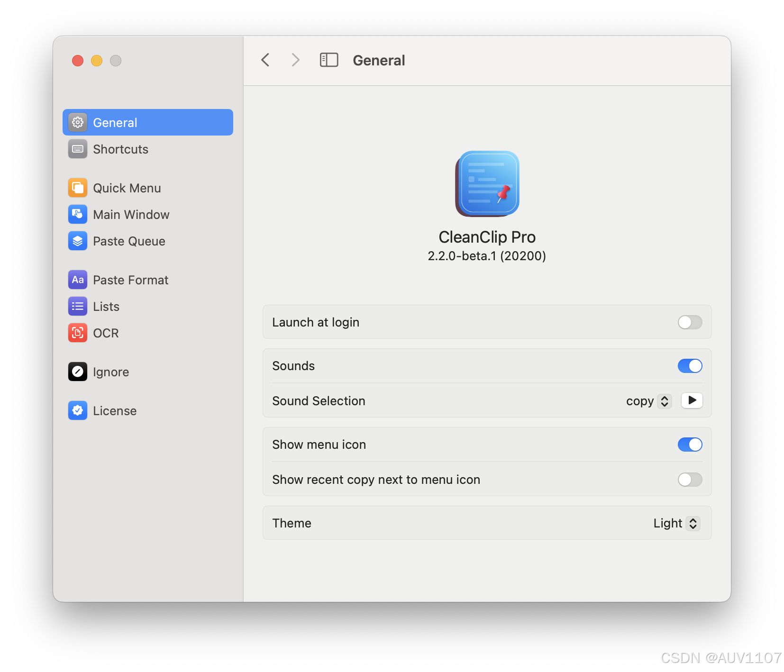This screenshot has width=784, height=672.
Task: Click the General gear icon in sidebar
Action: [x=78, y=122]
